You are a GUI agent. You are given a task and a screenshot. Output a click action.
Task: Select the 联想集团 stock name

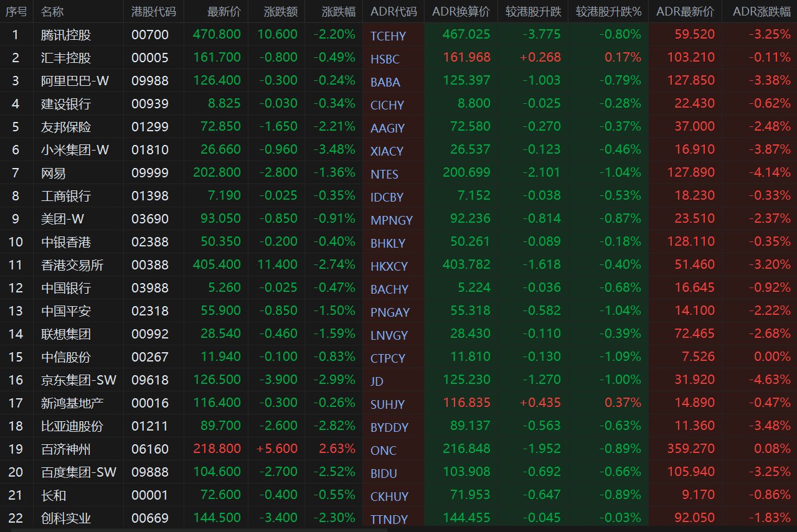[66, 334]
